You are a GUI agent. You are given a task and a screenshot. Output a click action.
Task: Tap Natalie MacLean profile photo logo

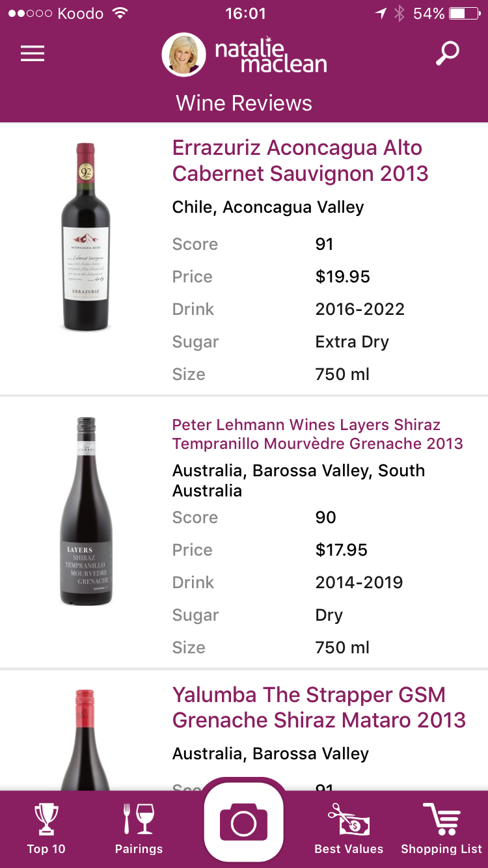[x=183, y=55]
